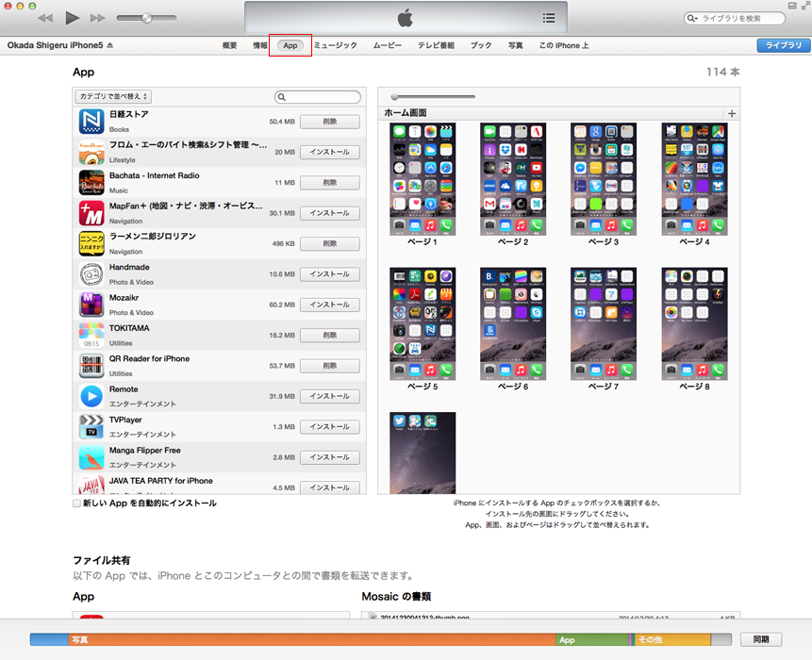This screenshot has height=660, width=812.
Task: Click インストール for Manga Flipper Free
Action: (330, 457)
